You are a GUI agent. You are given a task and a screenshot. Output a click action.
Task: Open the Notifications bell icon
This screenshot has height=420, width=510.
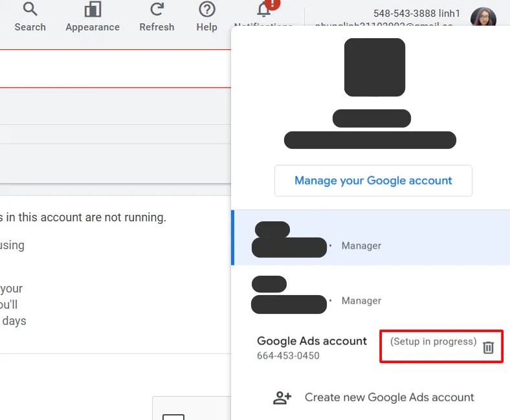coord(264,10)
